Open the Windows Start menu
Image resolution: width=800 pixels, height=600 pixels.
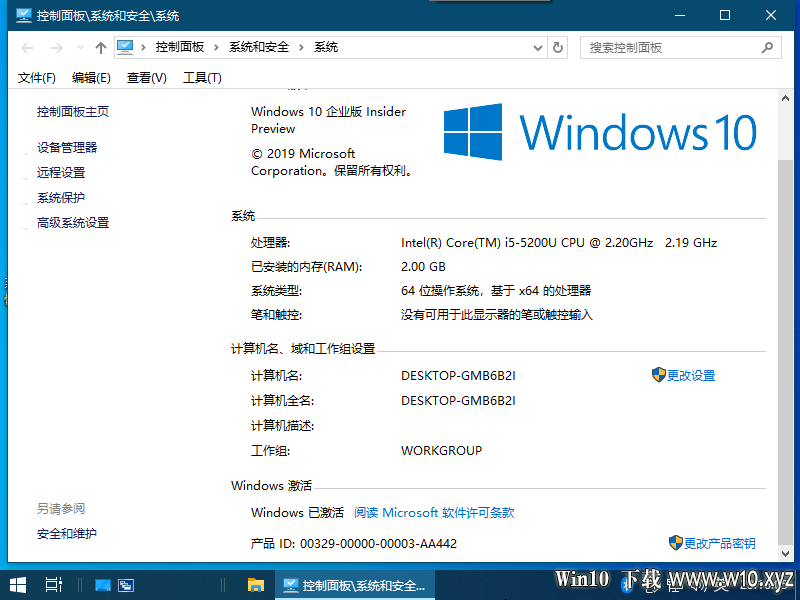[18, 585]
